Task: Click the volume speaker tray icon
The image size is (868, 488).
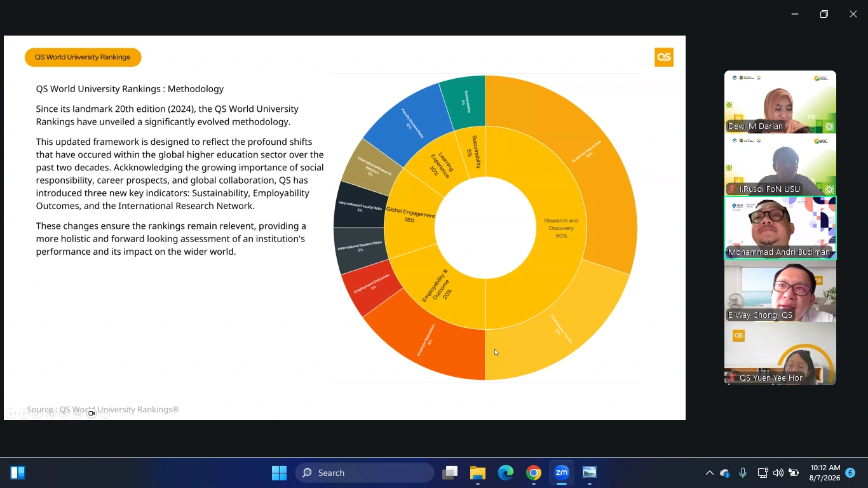Action: pyautogui.click(x=778, y=473)
